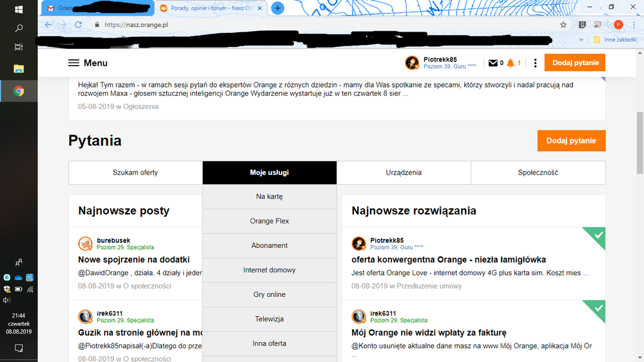Click the address bar showing nasz.orange.pl

coord(322,24)
